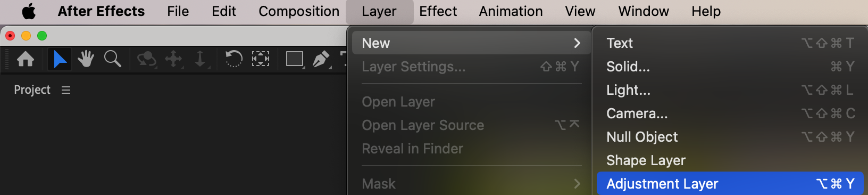Select the Rectangle shape tool
This screenshot has height=195, width=868.
[295, 59]
